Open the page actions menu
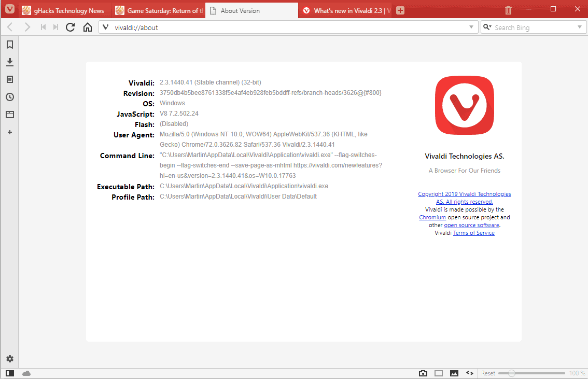This screenshot has height=379, width=588. [470, 373]
